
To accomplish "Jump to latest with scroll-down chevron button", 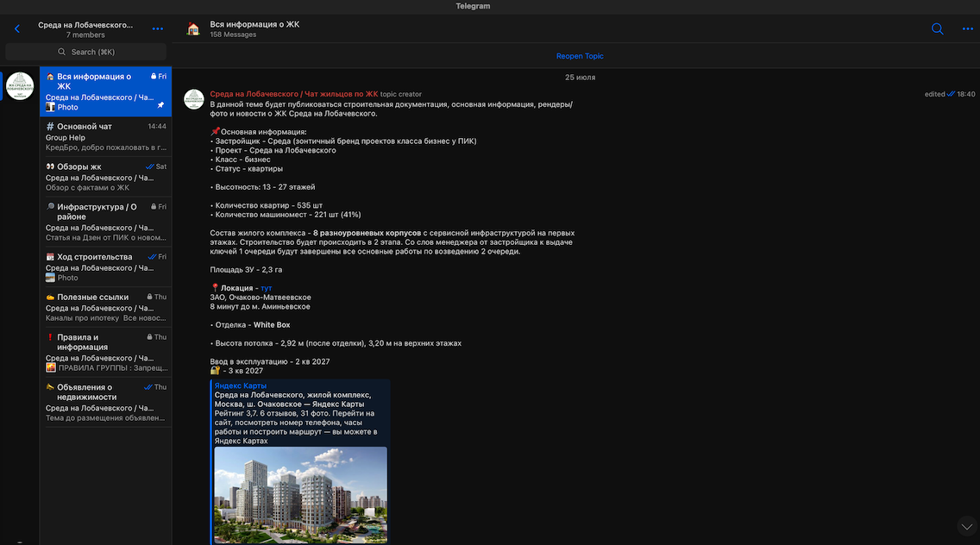I will point(967,527).
